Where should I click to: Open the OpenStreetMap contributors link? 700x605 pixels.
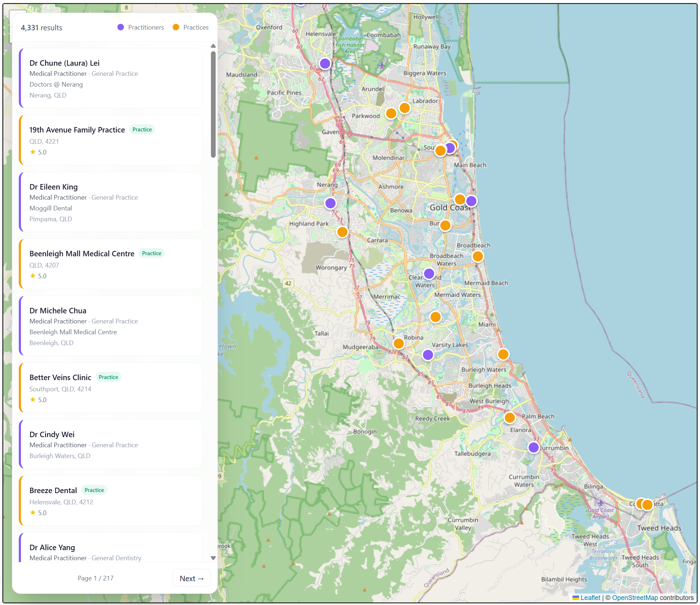(635, 598)
